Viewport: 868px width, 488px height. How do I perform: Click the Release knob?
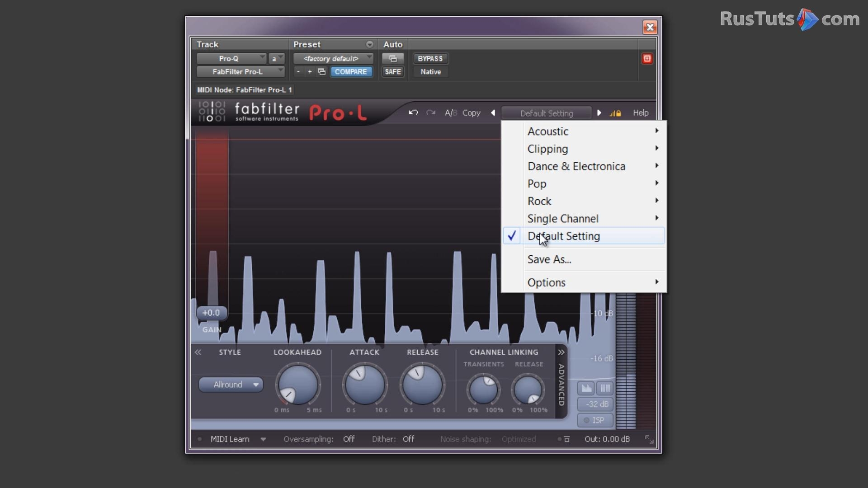pos(422,385)
